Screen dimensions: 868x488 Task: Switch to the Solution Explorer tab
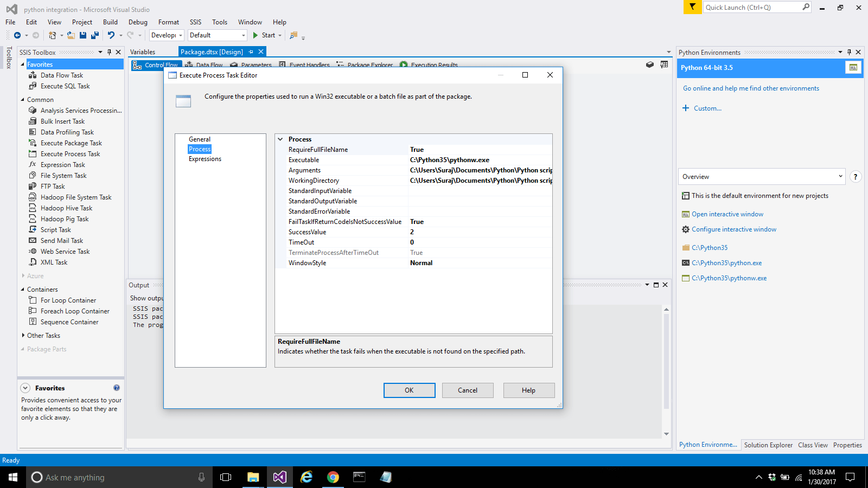click(x=768, y=445)
